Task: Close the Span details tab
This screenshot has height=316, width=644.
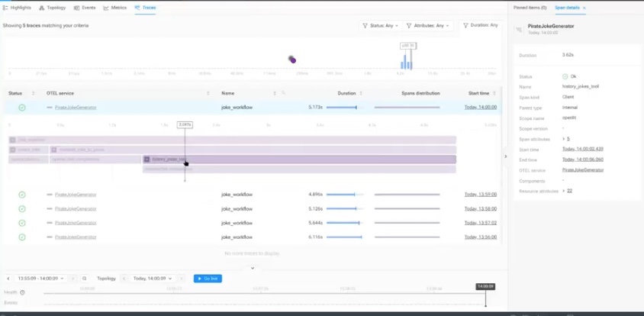Action: click(x=584, y=7)
